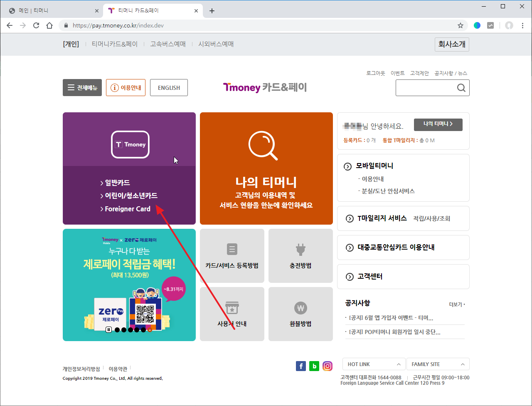Select the last orange banner slide dot
The width and height of the screenshot is (532, 406).
(x=150, y=330)
